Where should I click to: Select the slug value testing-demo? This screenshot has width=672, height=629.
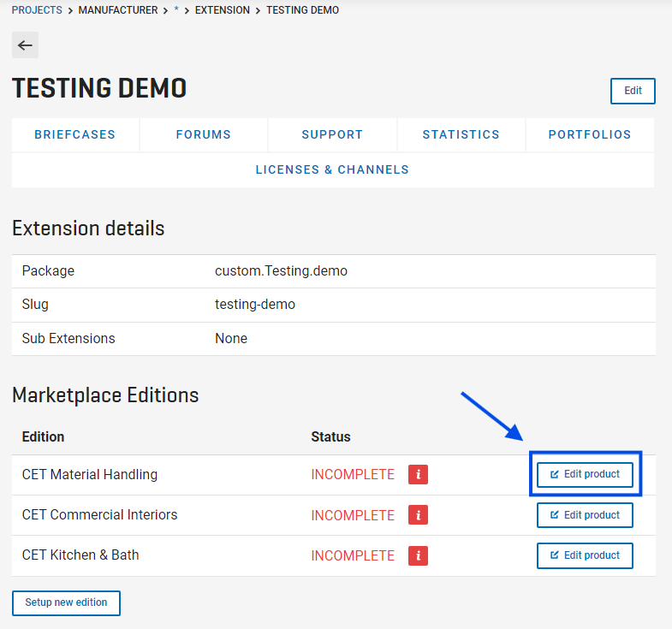(255, 304)
